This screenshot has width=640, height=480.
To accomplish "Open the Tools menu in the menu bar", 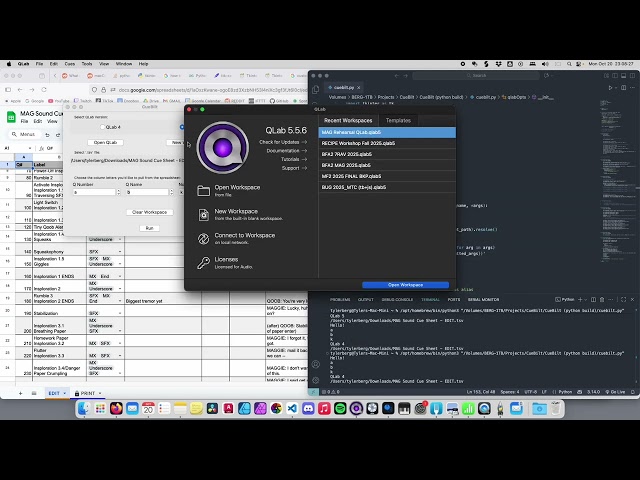I will [x=87, y=64].
